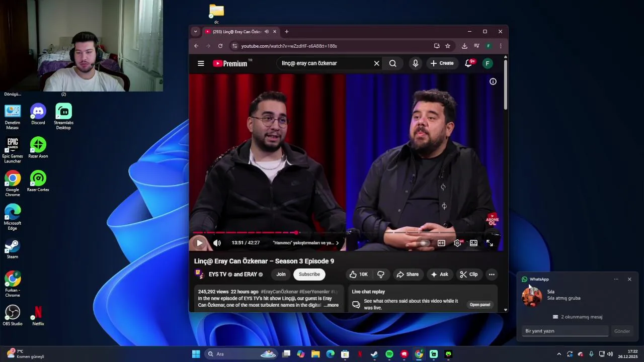Click the YouTube search input field
This screenshot has width=644, height=362.
tap(325, 63)
